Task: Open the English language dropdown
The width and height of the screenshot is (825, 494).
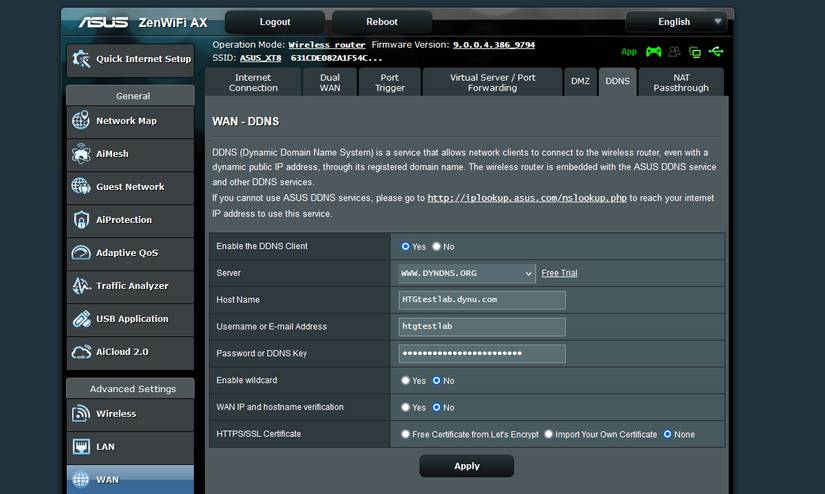Action: point(676,22)
